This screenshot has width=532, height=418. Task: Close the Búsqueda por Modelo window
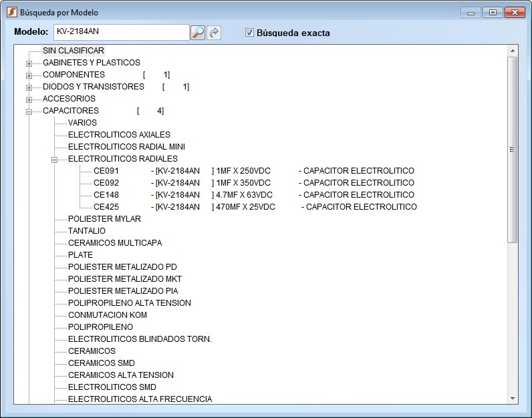click(x=515, y=13)
